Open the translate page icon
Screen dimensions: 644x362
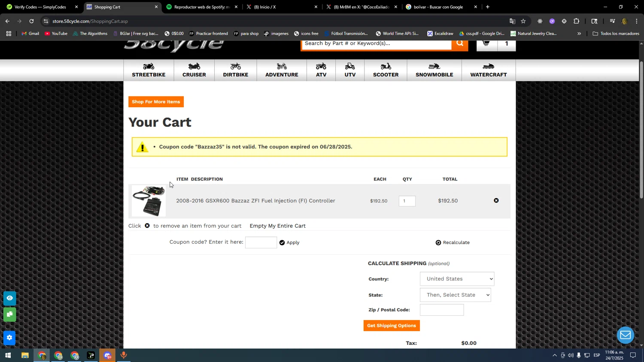pos(512,21)
